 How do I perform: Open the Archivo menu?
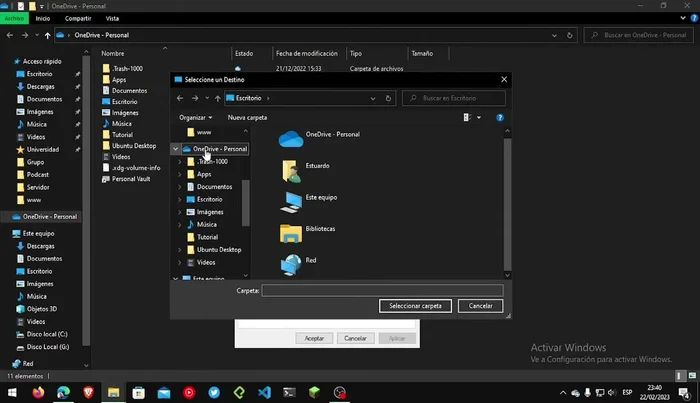[14, 18]
